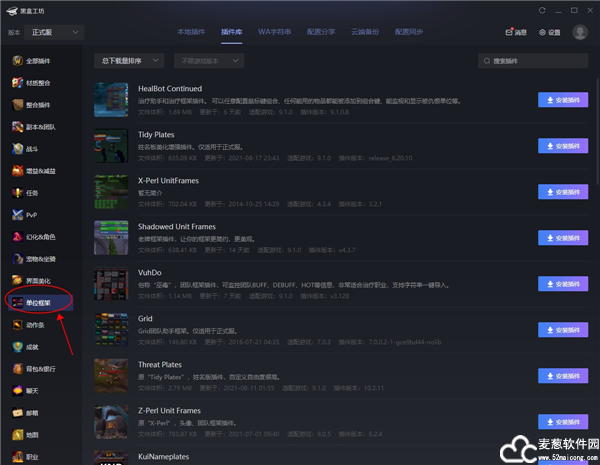The image size is (600, 465).
Task: Open the 邮箱 mail category
Action: click(25, 413)
